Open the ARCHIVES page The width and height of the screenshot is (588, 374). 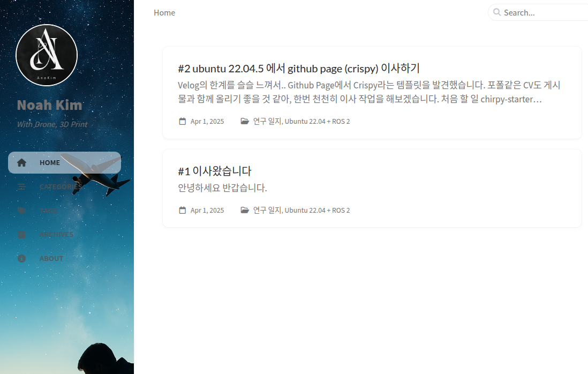(64, 235)
